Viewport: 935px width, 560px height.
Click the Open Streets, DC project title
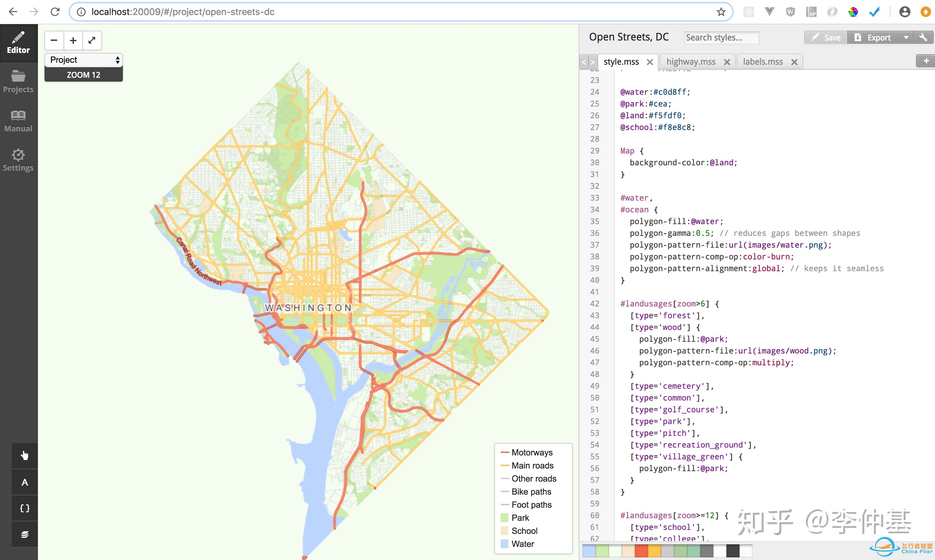pyautogui.click(x=628, y=37)
